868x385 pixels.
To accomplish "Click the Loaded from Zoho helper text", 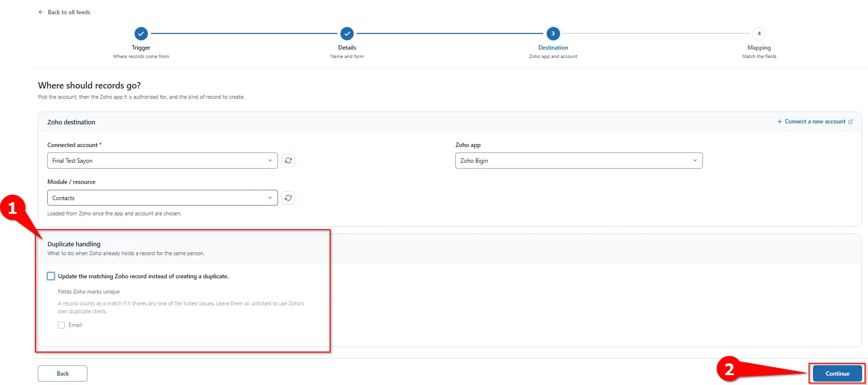I will pyautogui.click(x=114, y=213).
